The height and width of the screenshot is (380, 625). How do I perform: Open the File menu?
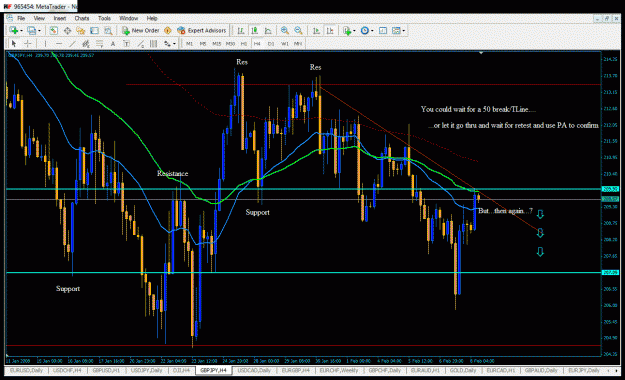coord(21,18)
